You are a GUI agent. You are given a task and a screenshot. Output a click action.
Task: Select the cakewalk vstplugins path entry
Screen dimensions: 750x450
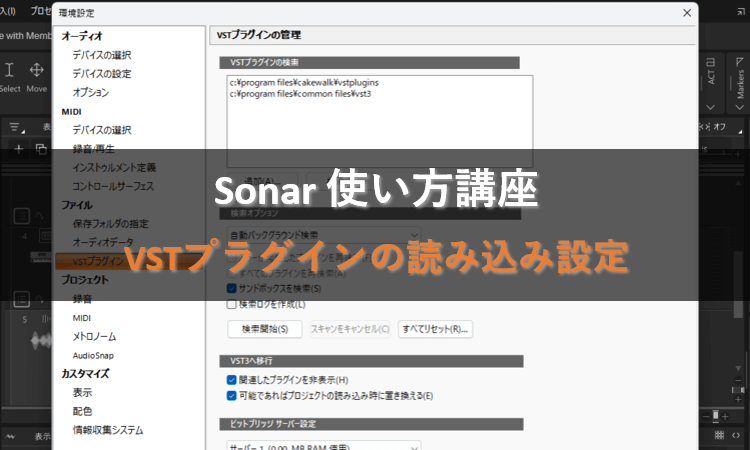click(290, 82)
